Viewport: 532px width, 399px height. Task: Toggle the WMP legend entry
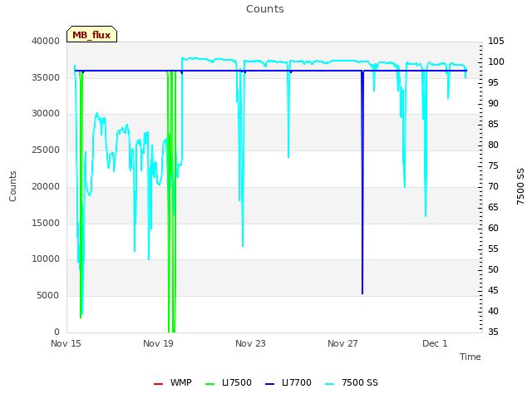click(173, 382)
